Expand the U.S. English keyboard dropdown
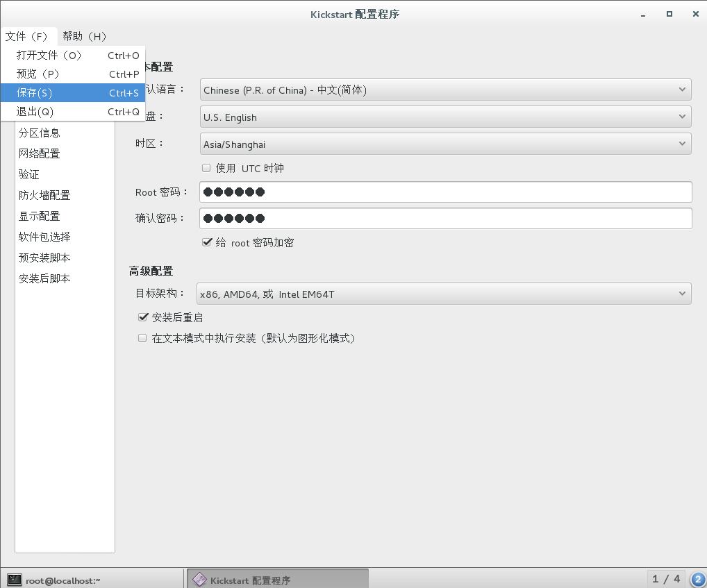 tap(445, 117)
